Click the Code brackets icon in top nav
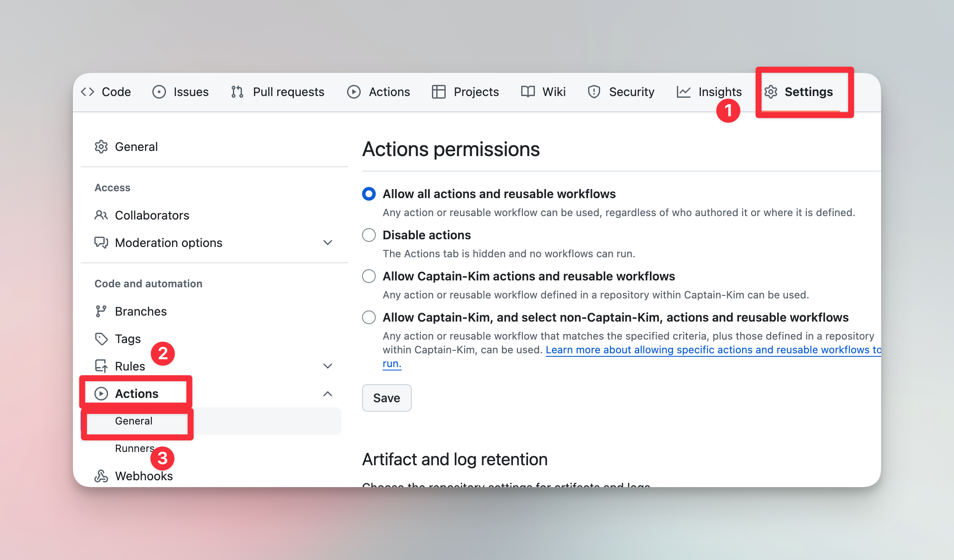Viewport: 954px width, 560px height. tap(88, 92)
